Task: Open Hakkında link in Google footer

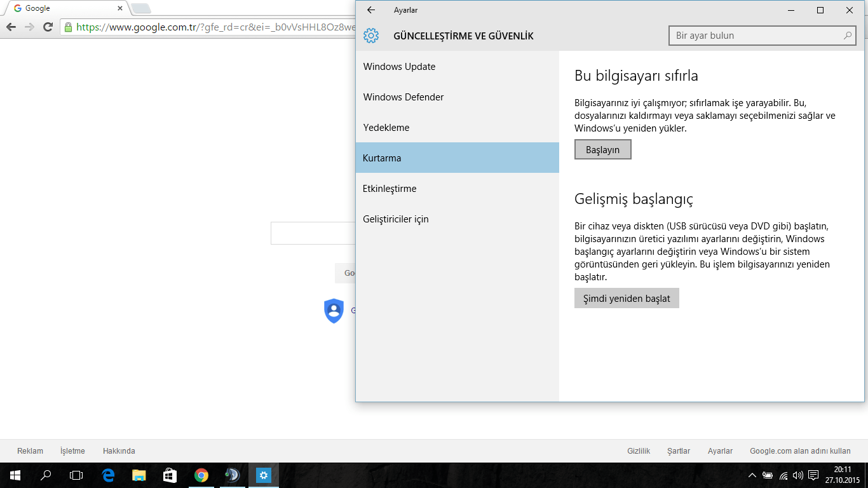Action: pyautogui.click(x=119, y=451)
